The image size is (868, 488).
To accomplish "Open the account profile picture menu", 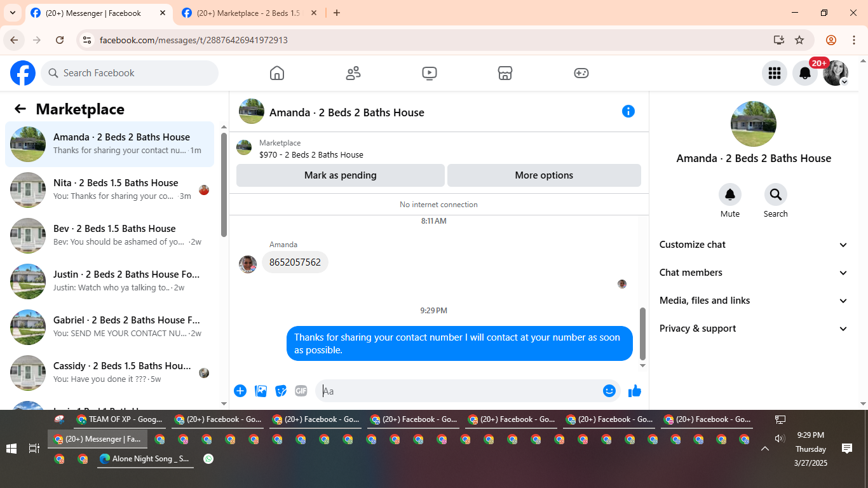I will click(x=836, y=73).
